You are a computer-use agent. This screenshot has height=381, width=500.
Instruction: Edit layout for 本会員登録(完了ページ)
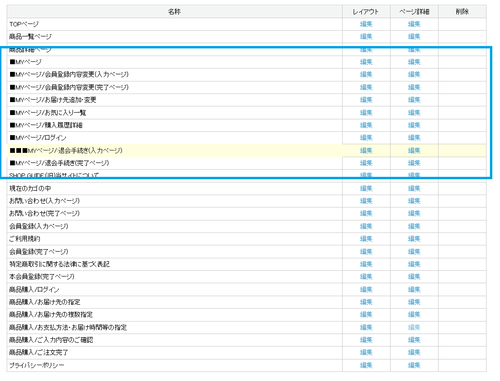click(x=366, y=277)
